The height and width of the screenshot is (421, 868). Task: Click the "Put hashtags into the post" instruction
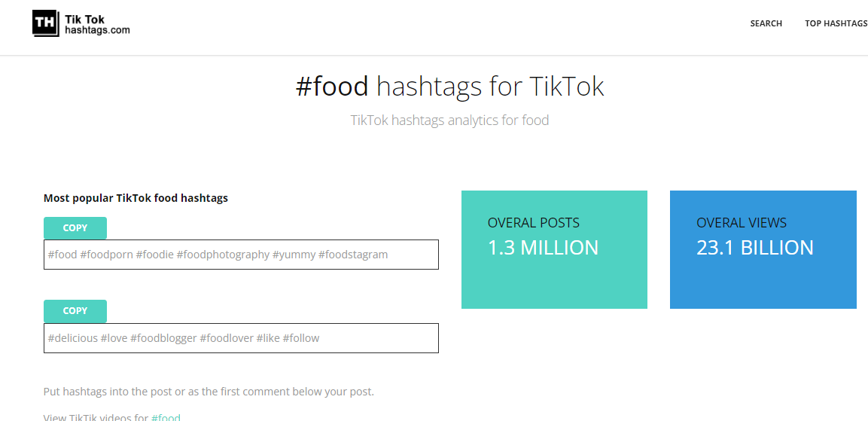point(209,392)
